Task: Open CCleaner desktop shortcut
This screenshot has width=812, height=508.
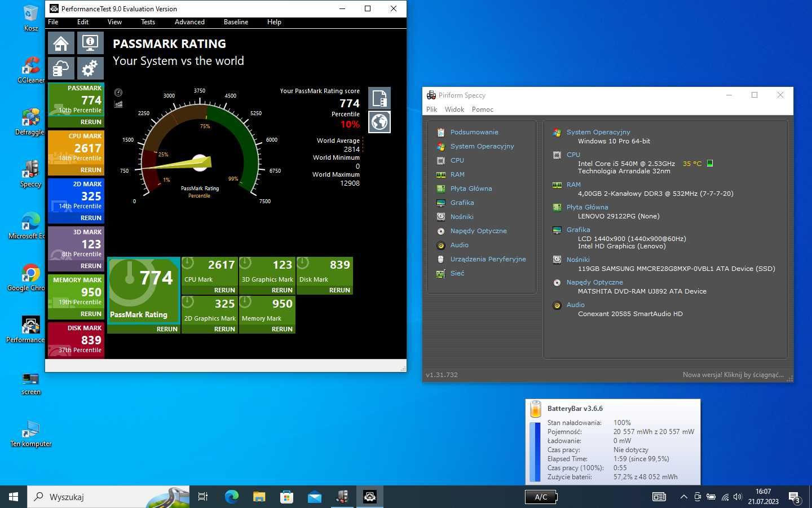Action: (30, 70)
